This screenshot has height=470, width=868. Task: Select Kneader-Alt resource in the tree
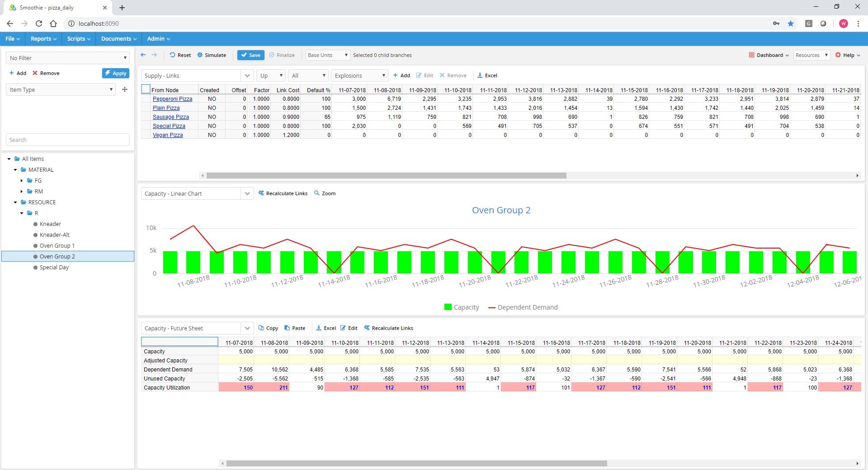(55, 235)
